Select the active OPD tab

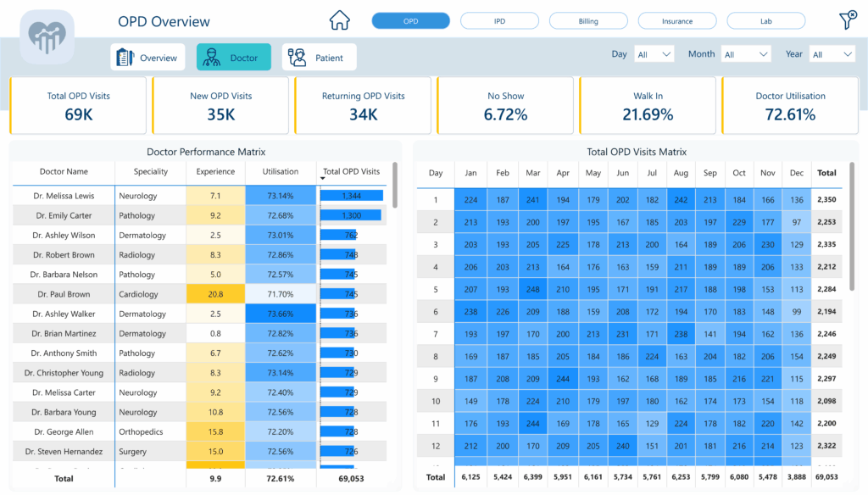[x=410, y=21]
